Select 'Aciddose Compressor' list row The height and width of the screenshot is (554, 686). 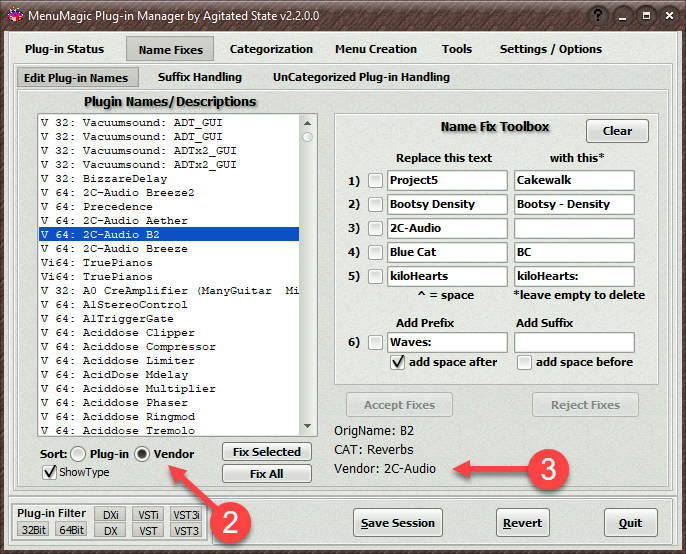point(169,347)
